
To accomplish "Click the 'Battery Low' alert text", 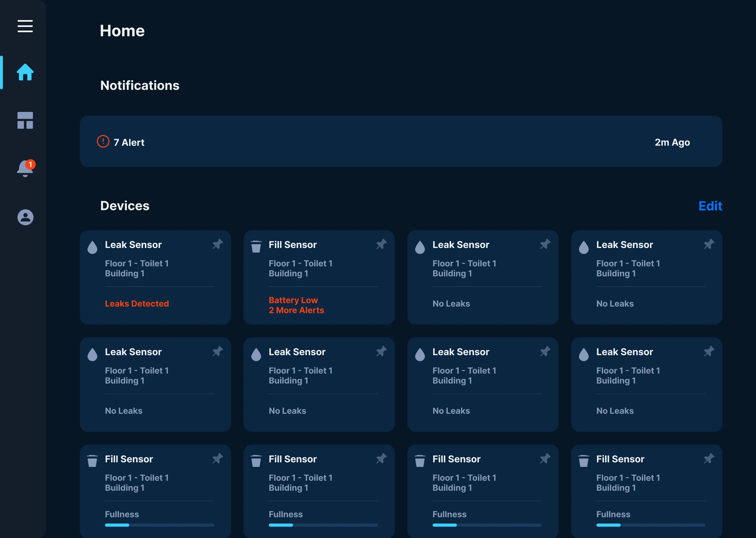I will (293, 300).
